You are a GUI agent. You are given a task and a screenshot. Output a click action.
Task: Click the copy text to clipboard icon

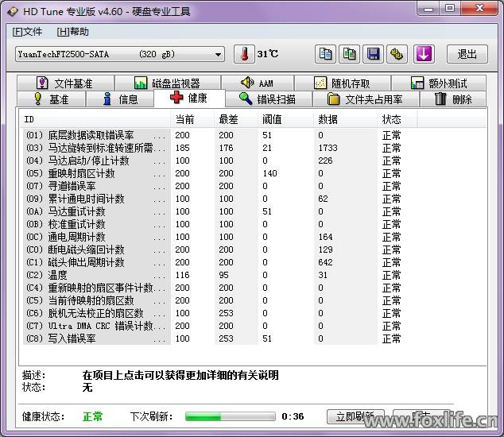pos(325,54)
